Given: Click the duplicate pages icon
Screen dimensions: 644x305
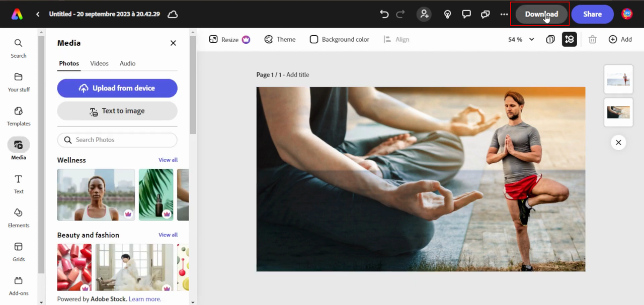Looking at the screenshot, I should 550,39.
